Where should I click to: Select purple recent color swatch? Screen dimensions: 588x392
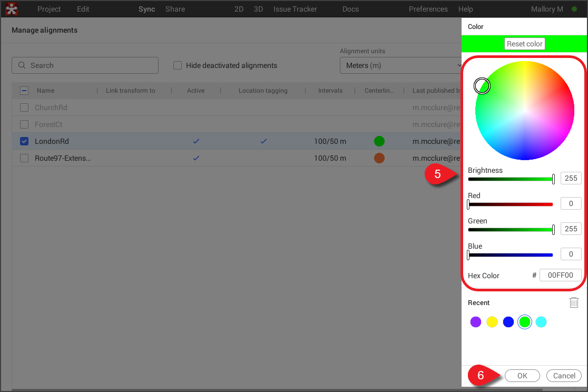point(476,322)
